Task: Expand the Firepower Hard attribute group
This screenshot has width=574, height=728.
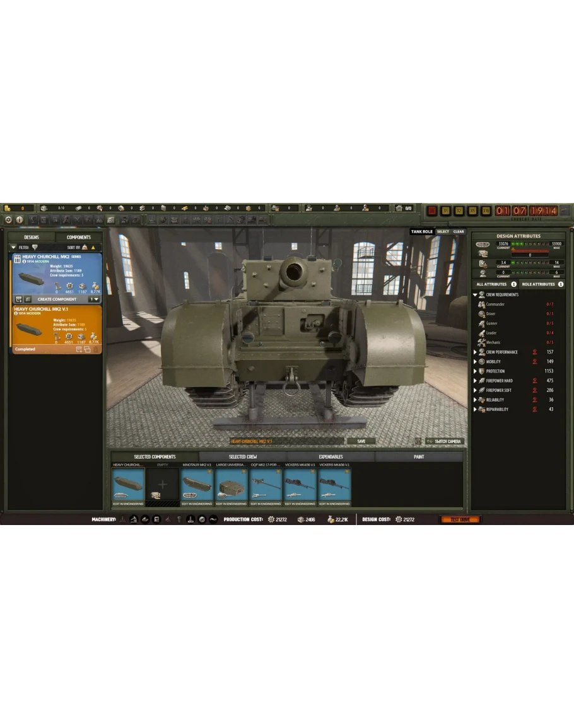Action: point(475,381)
